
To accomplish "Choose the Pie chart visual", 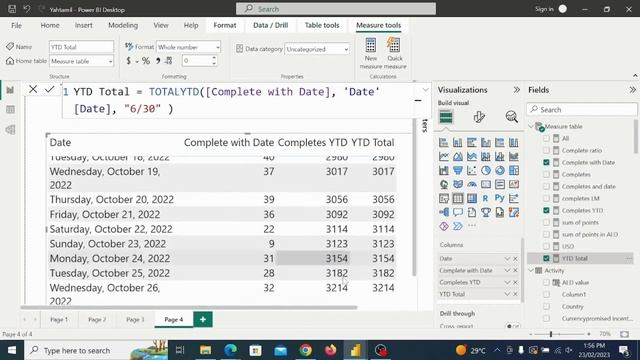I will click(486, 171).
